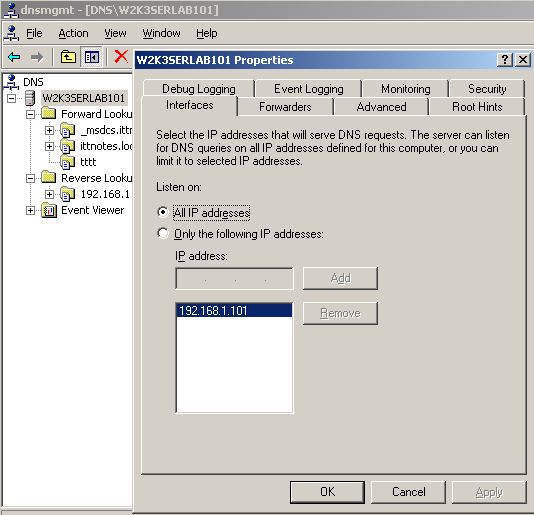The width and height of the screenshot is (534, 515).
Task: Select the W2K3SERLAB101 server icon in tree
Action: [30, 98]
